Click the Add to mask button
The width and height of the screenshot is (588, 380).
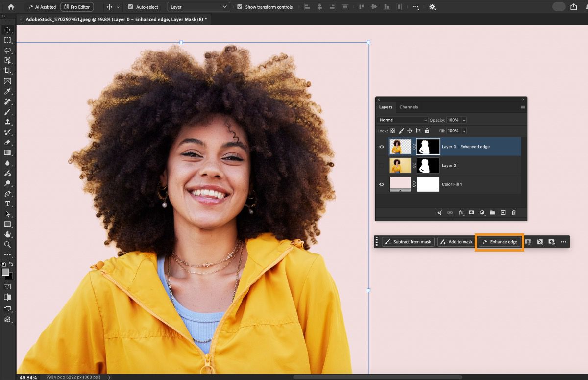(x=456, y=242)
